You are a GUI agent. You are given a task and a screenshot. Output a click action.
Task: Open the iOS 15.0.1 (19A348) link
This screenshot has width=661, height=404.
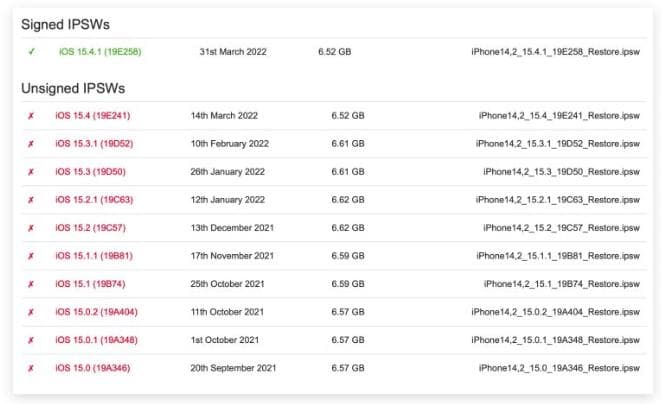click(96, 340)
